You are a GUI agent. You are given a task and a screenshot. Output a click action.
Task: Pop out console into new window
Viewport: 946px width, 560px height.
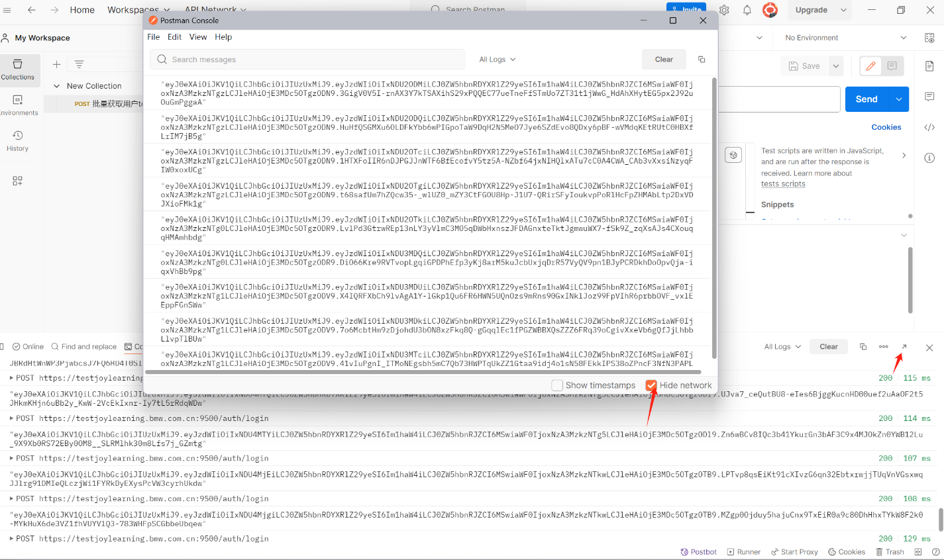904,347
